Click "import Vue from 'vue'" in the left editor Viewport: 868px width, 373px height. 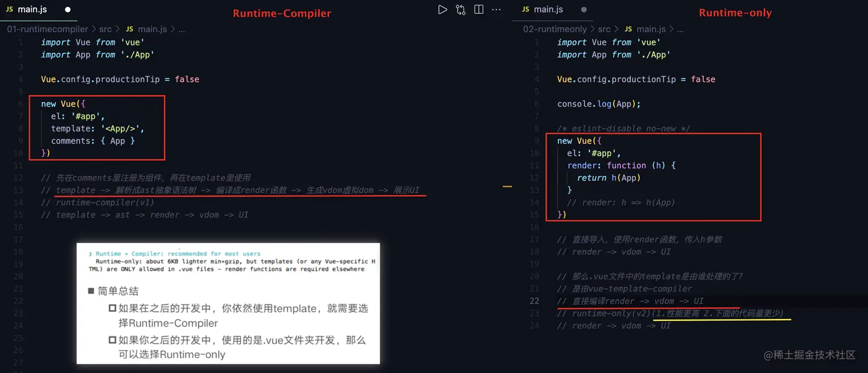(92, 42)
